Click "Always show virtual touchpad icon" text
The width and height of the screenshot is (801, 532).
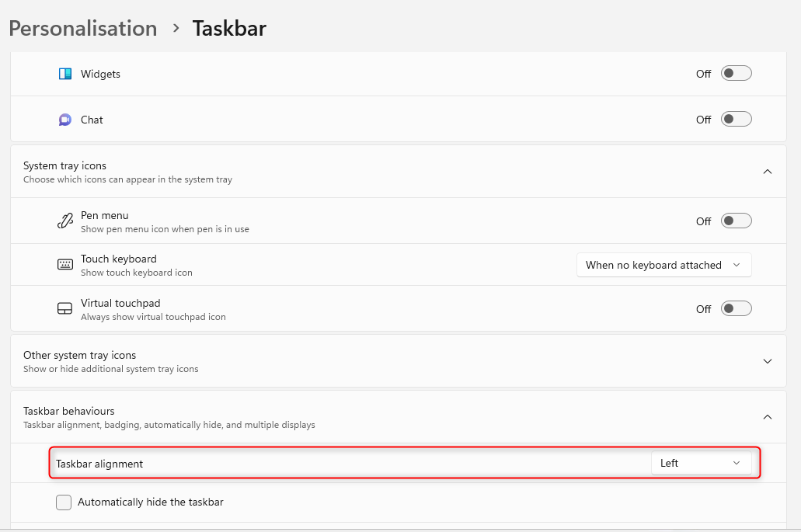point(153,317)
